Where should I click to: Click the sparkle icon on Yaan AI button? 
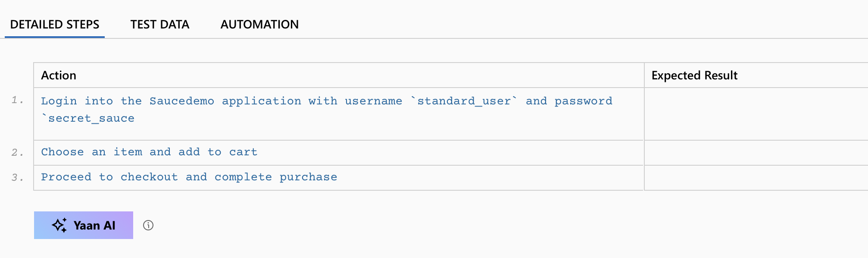(59, 225)
